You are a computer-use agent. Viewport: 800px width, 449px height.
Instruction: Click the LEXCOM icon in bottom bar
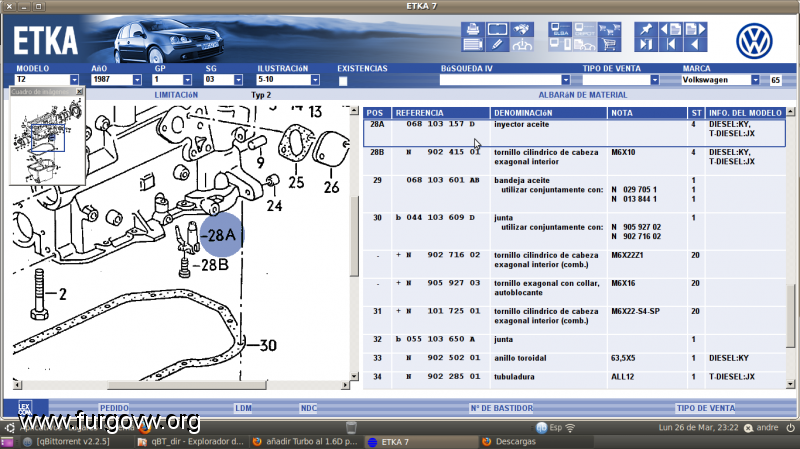25,408
